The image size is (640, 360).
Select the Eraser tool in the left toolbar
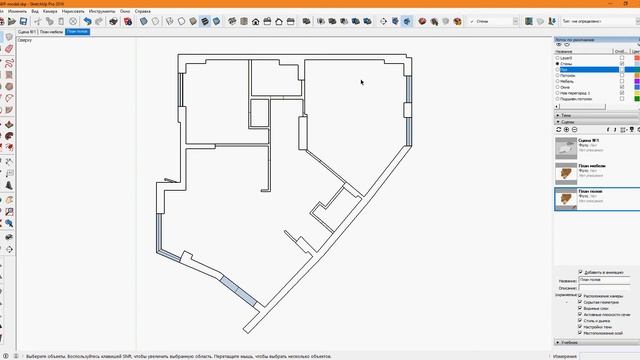click(x=9, y=49)
